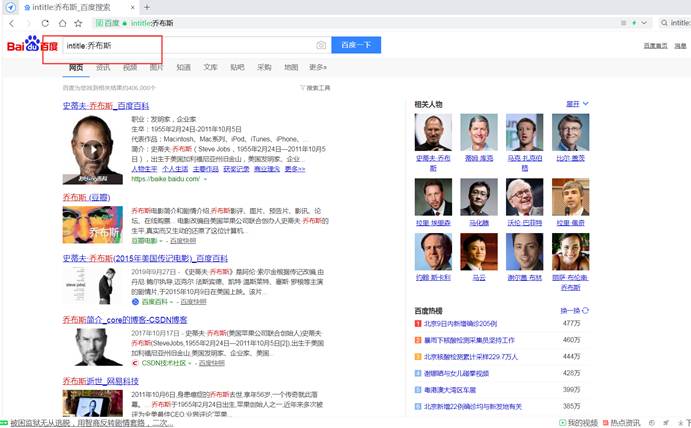This screenshot has height=428, width=691.
Task: Open hot topic 北京核酸检测累计采样229.7万人
Action: (x=471, y=357)
